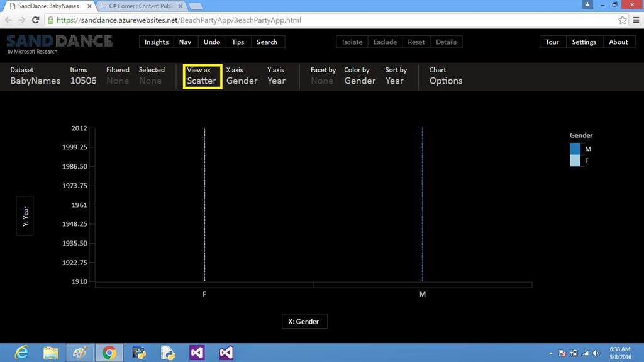
Task: Change the X axis Gender column
Action: pyautogui.click(x=242, y=76)
